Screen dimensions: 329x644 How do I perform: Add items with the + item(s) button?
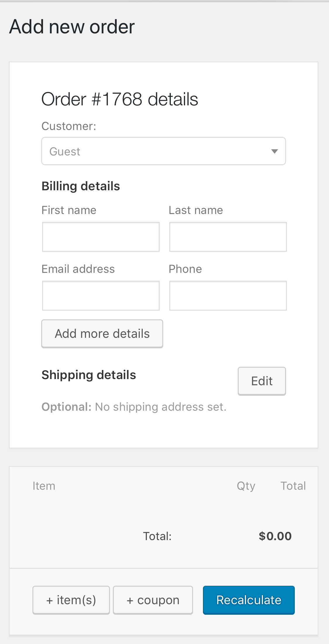(x=71, y=600)
